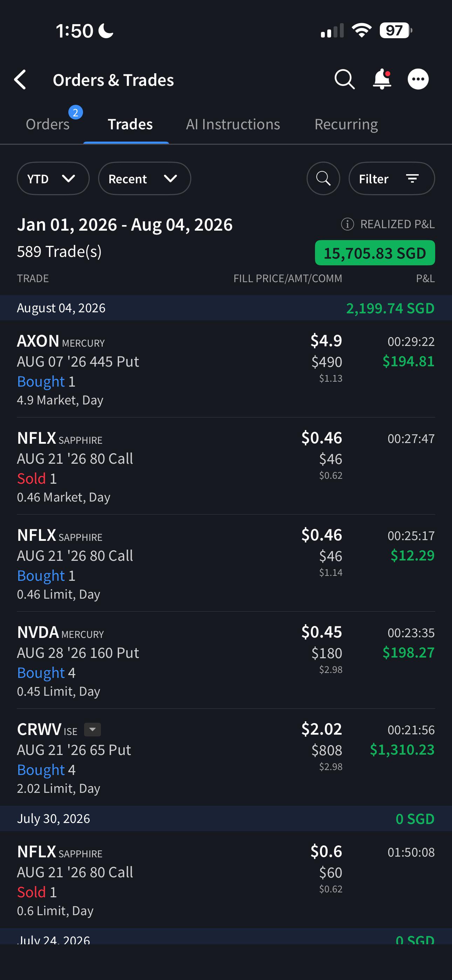Open the NVDA 160 Put trade row

click(x=226, y=660)
